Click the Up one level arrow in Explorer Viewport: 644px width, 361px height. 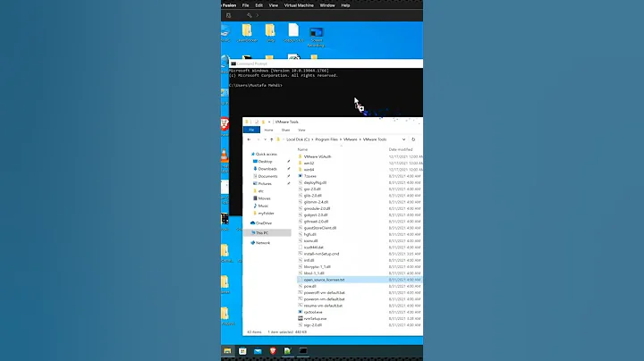pyautogui.click(x=272, y=139)
